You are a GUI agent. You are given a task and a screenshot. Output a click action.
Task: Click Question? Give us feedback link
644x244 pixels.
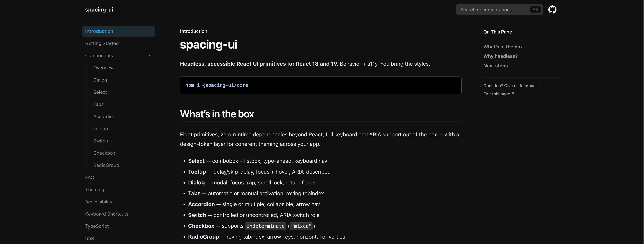pyautogui.click(x=512, y=86)
